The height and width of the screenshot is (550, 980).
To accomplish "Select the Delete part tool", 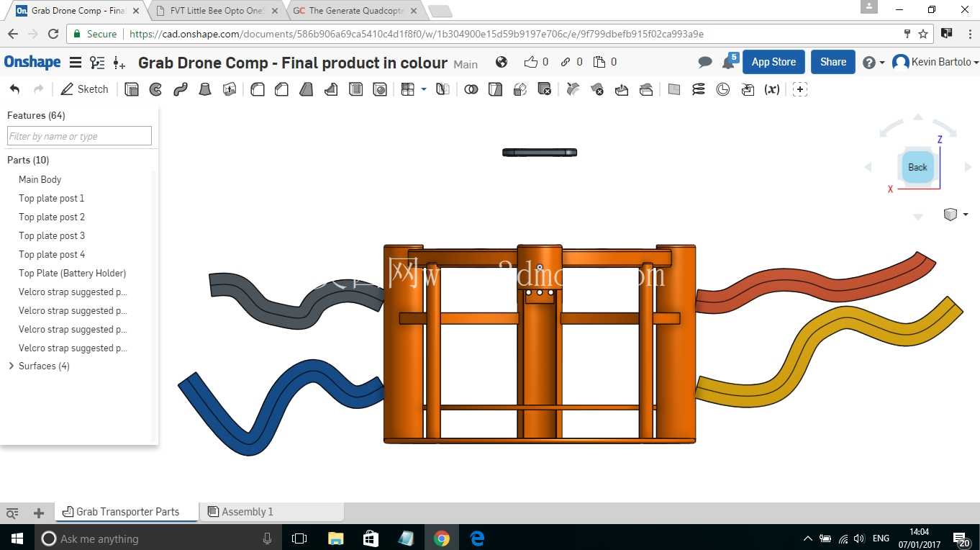I will pyautogui.click(x=545, y=89).
